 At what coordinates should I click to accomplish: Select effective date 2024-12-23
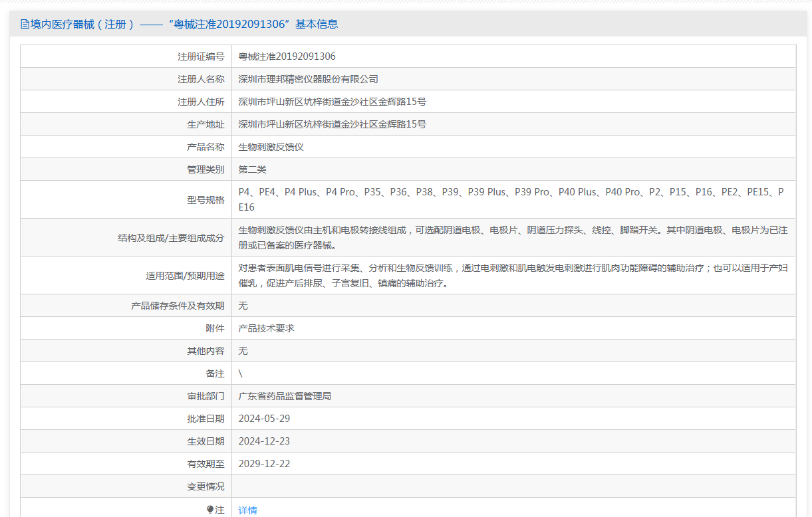point(264,441)
